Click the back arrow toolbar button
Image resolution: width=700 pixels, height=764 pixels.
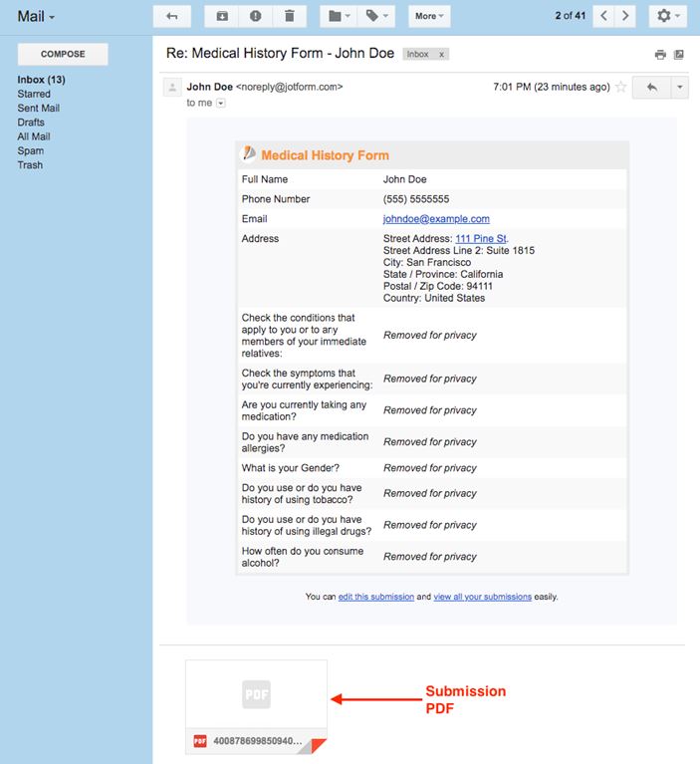(171, 16)
